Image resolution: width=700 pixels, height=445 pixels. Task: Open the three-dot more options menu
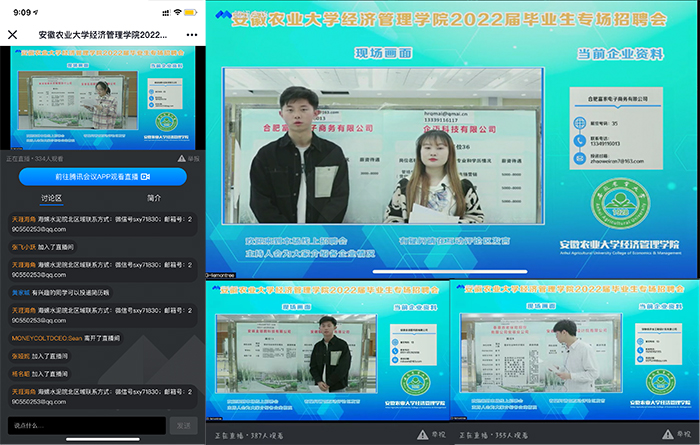tap(192, 34)
